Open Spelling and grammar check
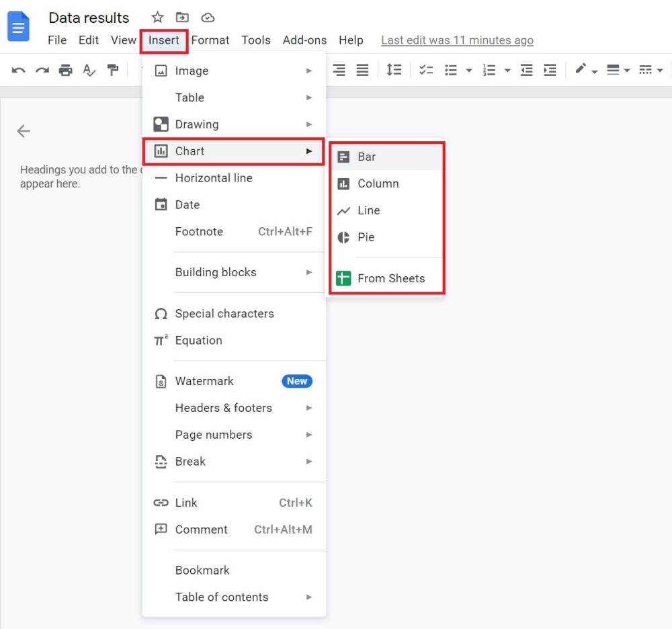The height and width of the screenshot is (629, 672). click(x=89, y=70)
